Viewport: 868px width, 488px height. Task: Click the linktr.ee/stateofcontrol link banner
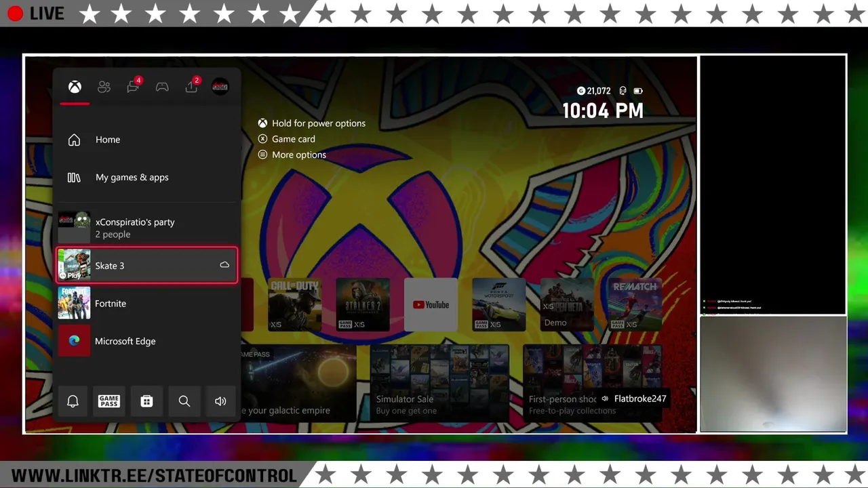click(154, 476)
